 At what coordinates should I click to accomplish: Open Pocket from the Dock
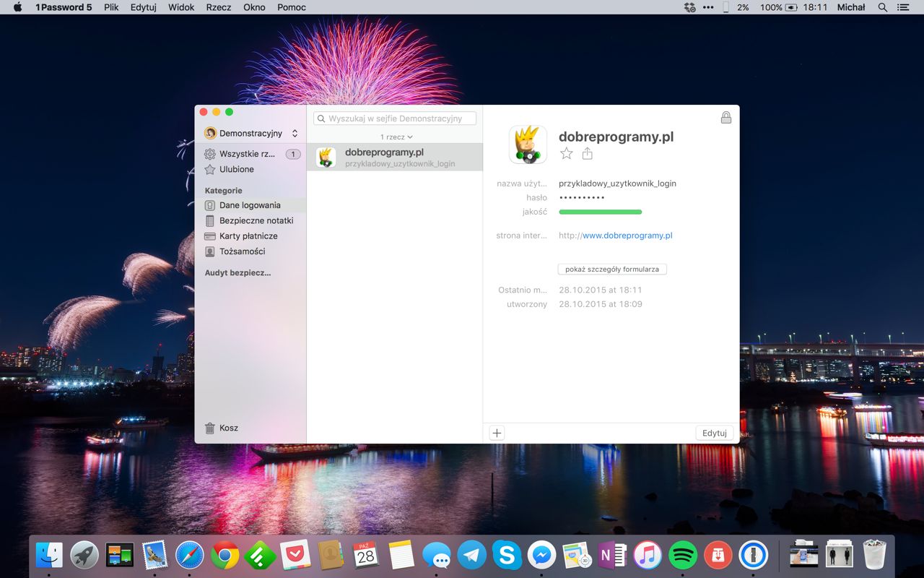295,555
